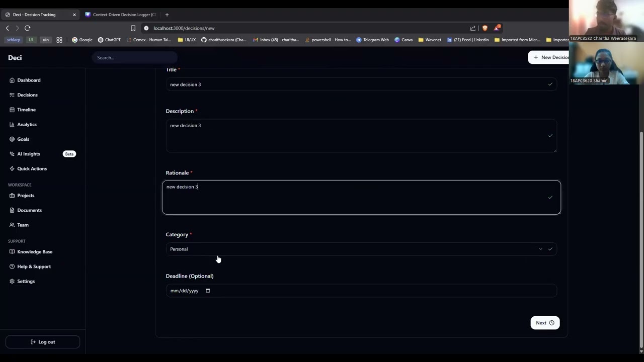This screenshot has height=362, width=644.
Task: Open a new browser tab
Action: [167, 15]
